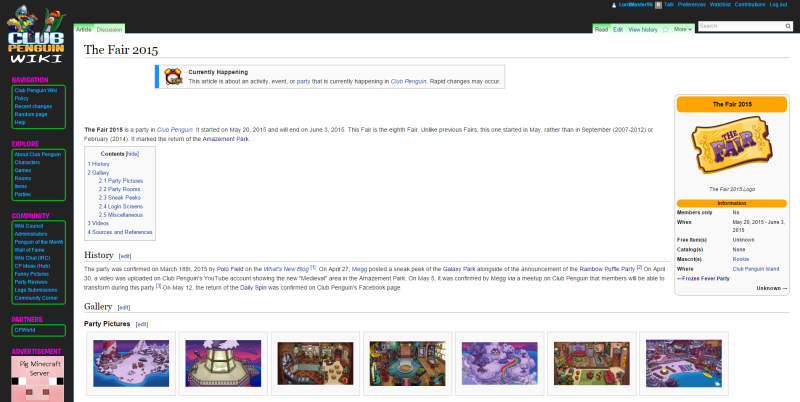Open the Amazement Park link in the intro
This screenshot has width=800, height=402.
point(226,139)
